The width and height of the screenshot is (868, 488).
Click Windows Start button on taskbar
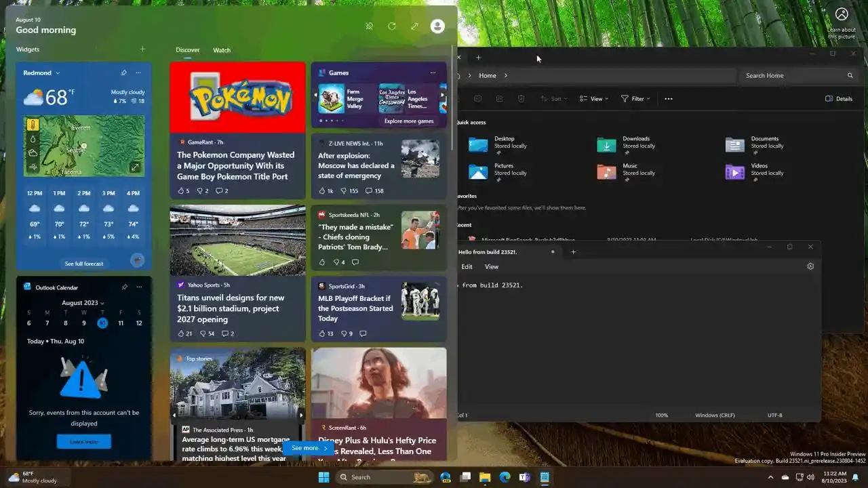[323, 477]
